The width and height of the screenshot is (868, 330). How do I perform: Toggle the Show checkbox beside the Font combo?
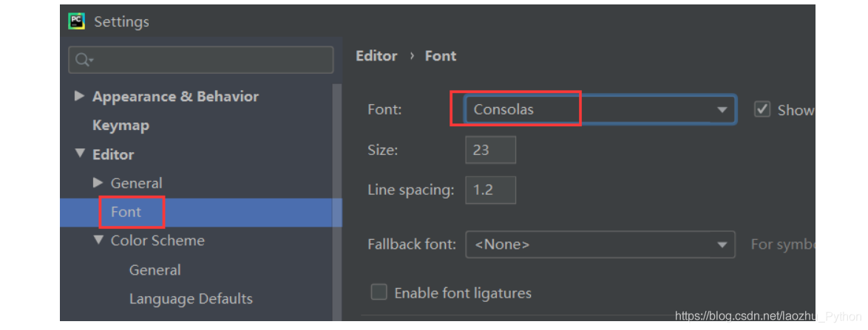tap(762, 109)
